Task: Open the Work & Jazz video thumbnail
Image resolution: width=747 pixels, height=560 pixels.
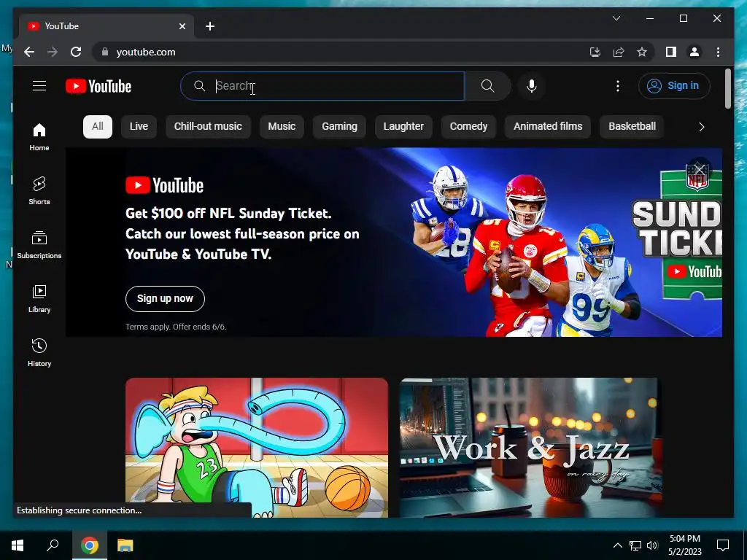Action: click(531, 448)
